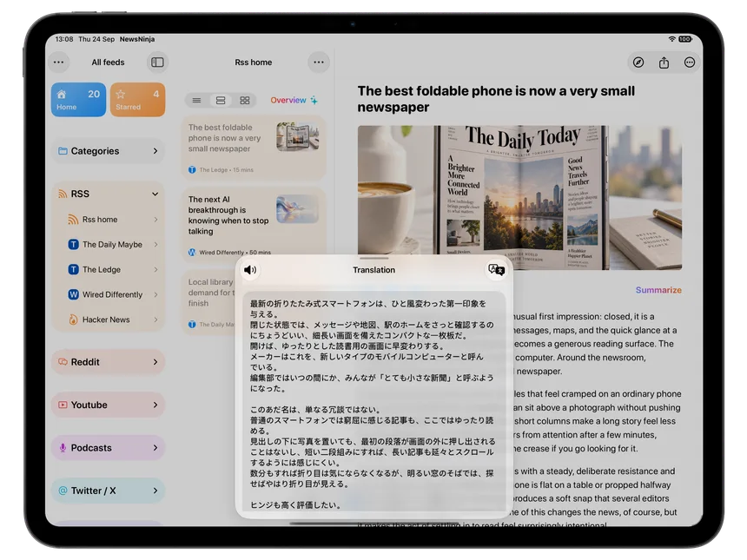Click the Wi-Fi status icon

coord(671,39)
